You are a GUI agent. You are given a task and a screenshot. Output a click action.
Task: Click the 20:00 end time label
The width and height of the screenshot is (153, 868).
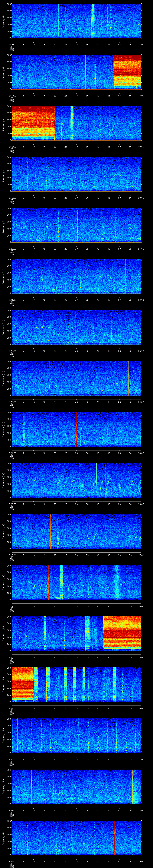(x=141, y=197)
